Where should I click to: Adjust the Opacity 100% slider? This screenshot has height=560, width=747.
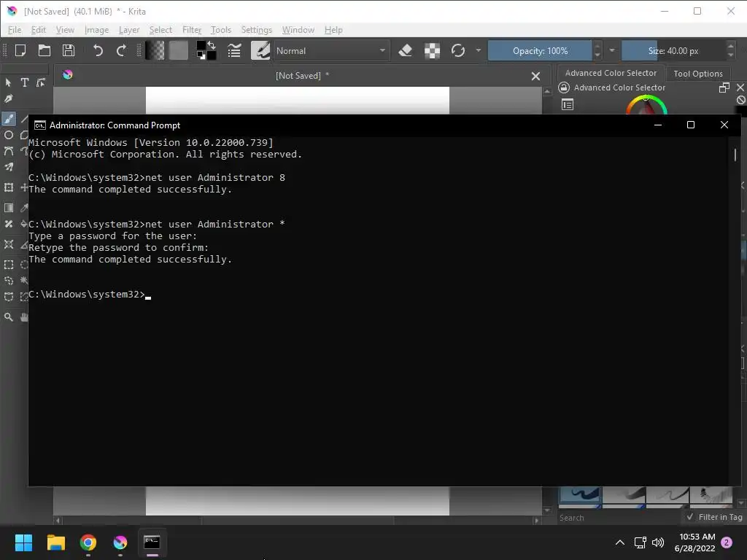pos(540,50)
